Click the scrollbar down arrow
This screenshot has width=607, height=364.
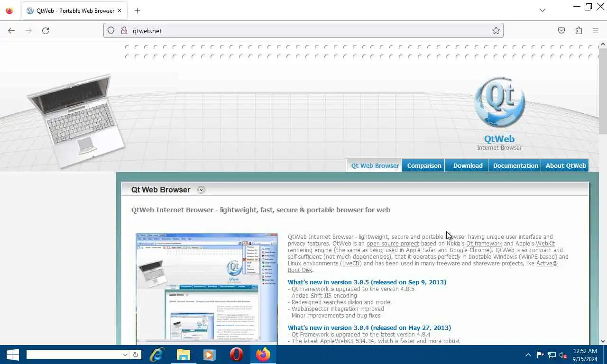[x=603, y=341]
